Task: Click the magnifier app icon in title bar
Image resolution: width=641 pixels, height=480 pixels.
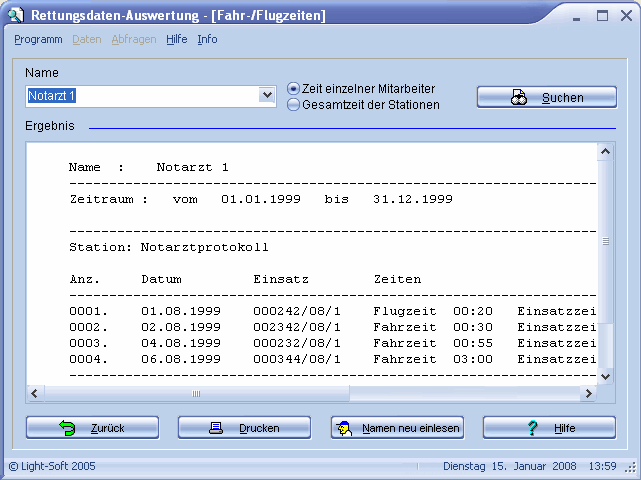Action: tap(16, 15)
